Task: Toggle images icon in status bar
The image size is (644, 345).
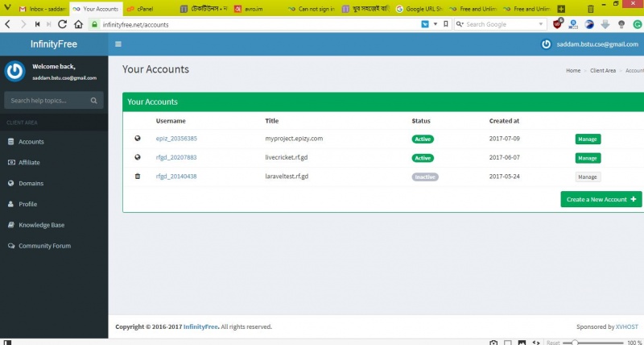Action: point(522,342)
